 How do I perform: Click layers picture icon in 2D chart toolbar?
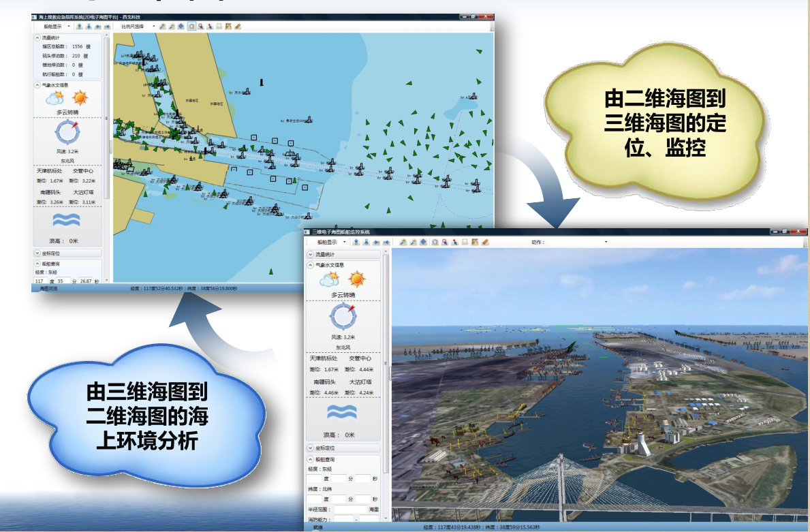228,26
